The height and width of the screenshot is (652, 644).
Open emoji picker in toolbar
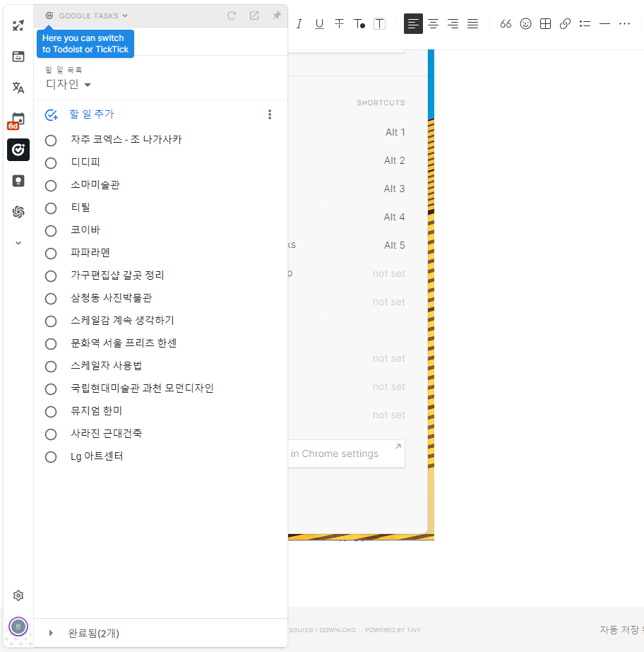[525, 24]
